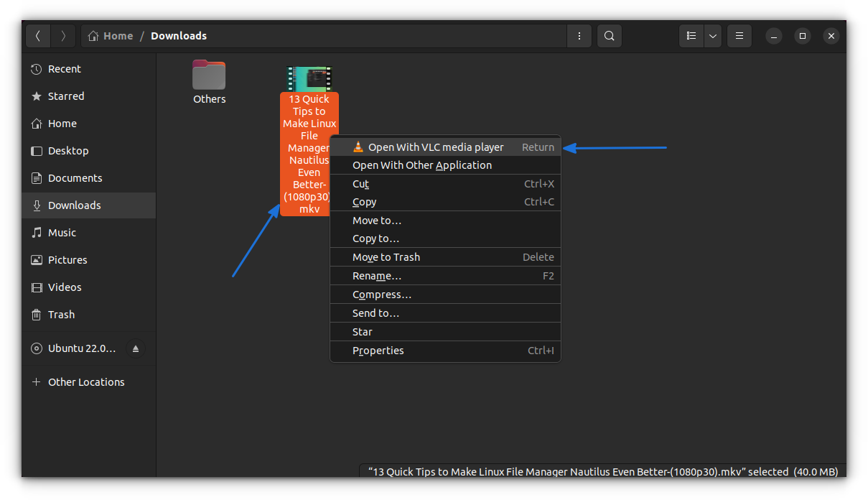Click the three-dot path options icon

tap(579, 35)
